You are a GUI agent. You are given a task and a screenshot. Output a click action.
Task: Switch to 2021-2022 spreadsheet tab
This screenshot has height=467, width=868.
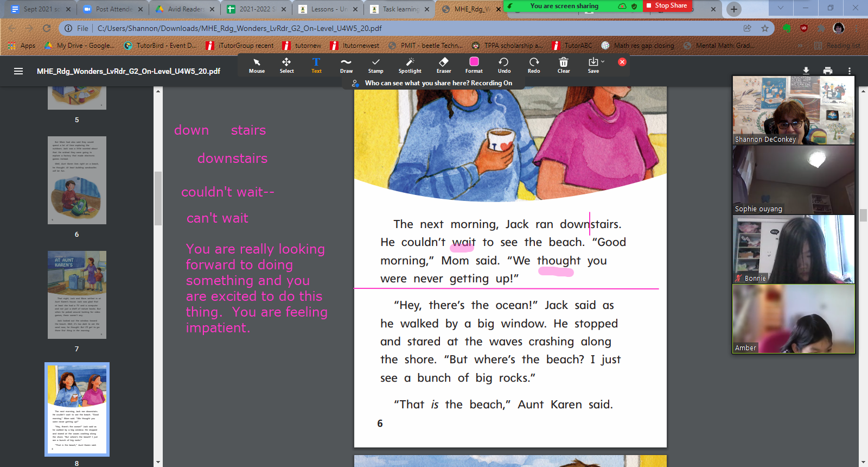[257, 9]
